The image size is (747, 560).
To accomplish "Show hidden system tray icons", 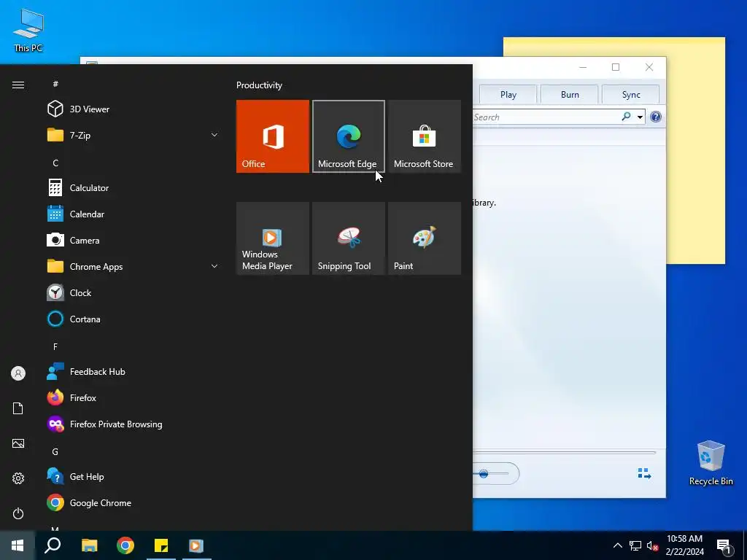I will click(x=617, y=545).
